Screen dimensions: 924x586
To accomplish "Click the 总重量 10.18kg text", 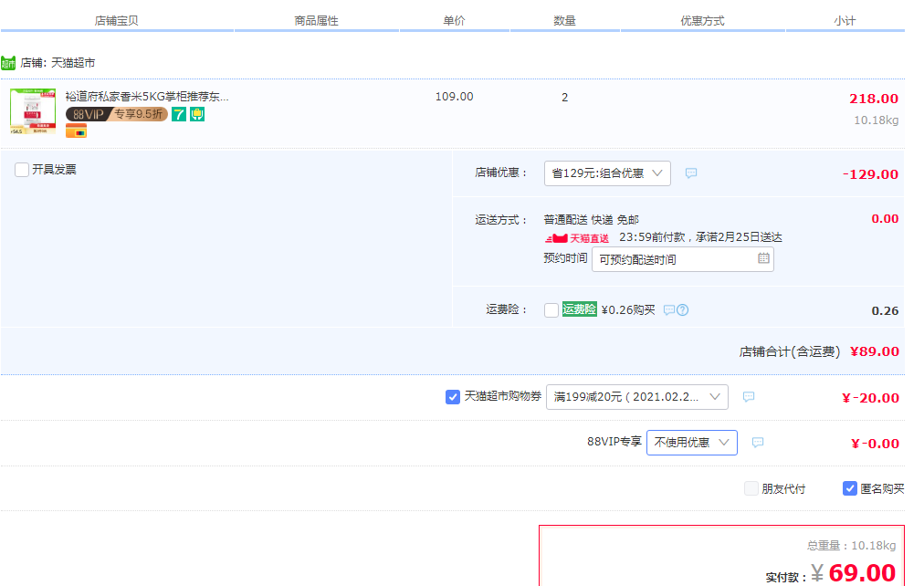I will point(852,545).
